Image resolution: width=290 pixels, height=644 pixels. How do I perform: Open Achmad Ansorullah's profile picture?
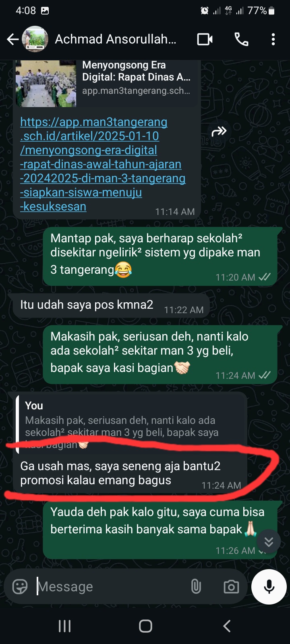(35, 39)
